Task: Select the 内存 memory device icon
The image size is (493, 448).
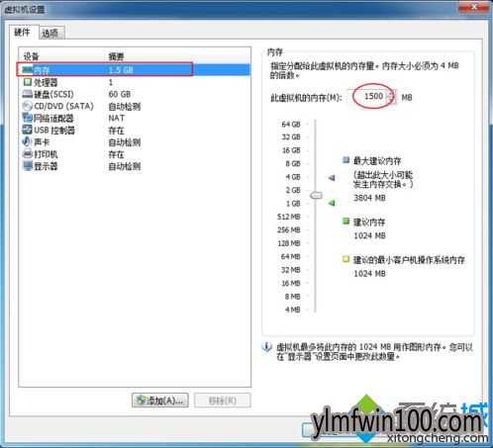Action: coord(27,70)
